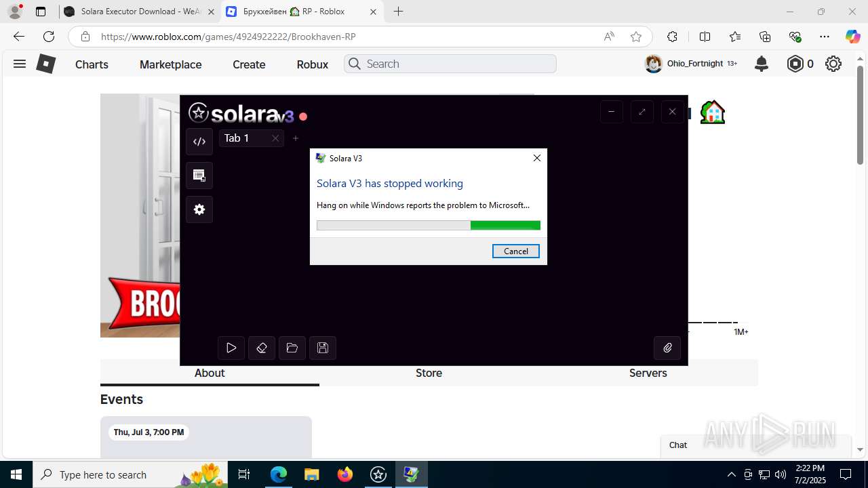
Task: Clear the editor with the eraser icon
Action: click(x=262, y=348)
